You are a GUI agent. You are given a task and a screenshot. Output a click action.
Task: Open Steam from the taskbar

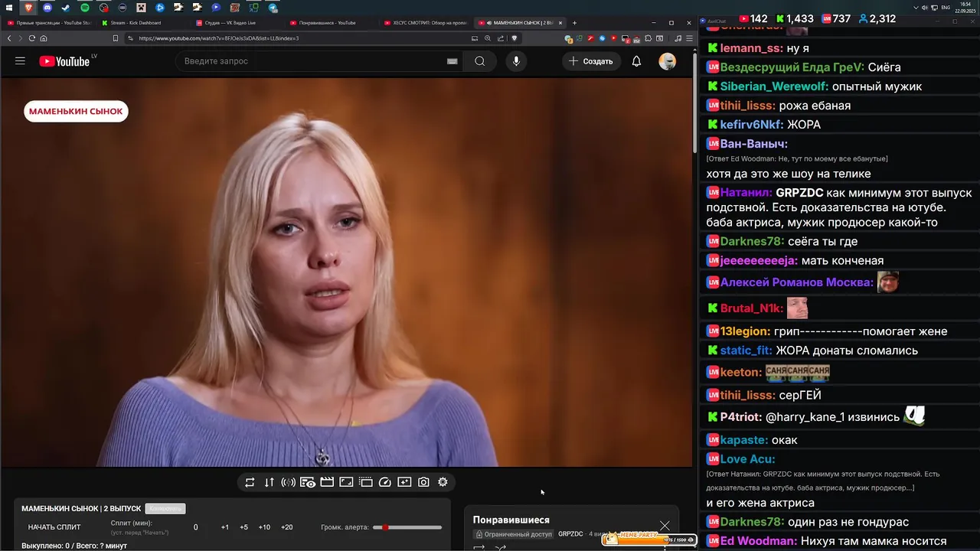[x=66, y=8]
